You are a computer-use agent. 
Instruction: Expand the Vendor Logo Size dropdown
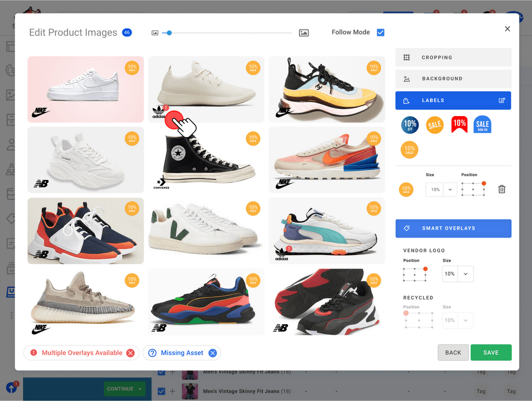[465, 274]
